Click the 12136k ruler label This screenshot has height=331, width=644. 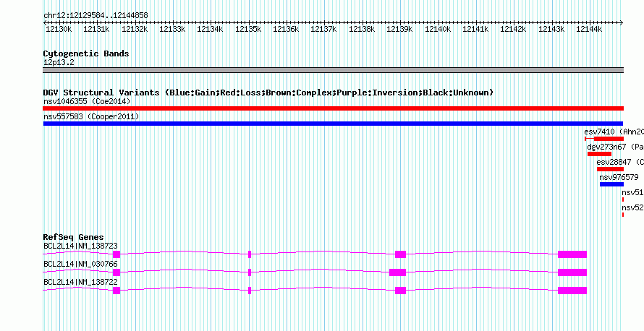click(285, 29)
